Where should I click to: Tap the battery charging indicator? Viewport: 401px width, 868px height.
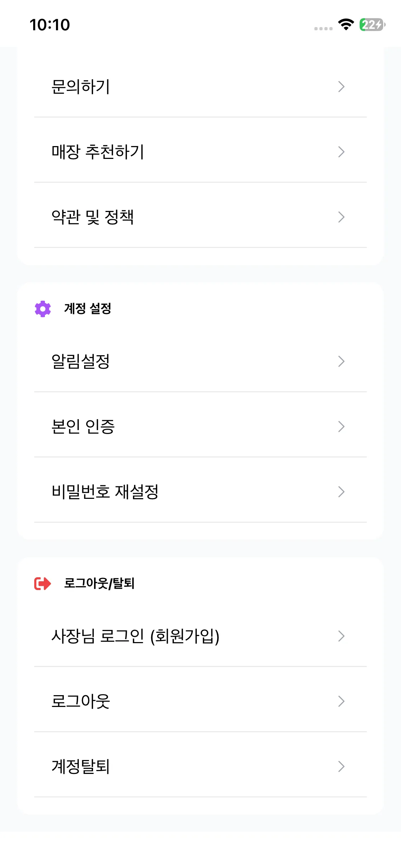(x=372, y=25)
